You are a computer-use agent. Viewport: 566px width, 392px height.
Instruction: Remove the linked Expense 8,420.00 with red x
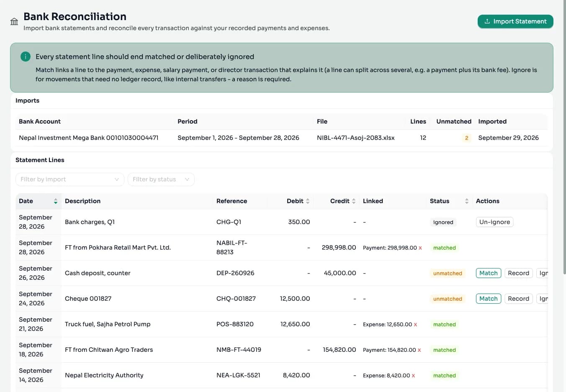click(x=413, y=376)
